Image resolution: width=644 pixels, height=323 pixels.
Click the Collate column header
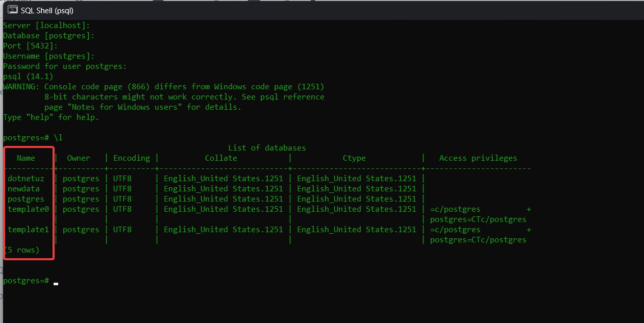click(221, 158)
